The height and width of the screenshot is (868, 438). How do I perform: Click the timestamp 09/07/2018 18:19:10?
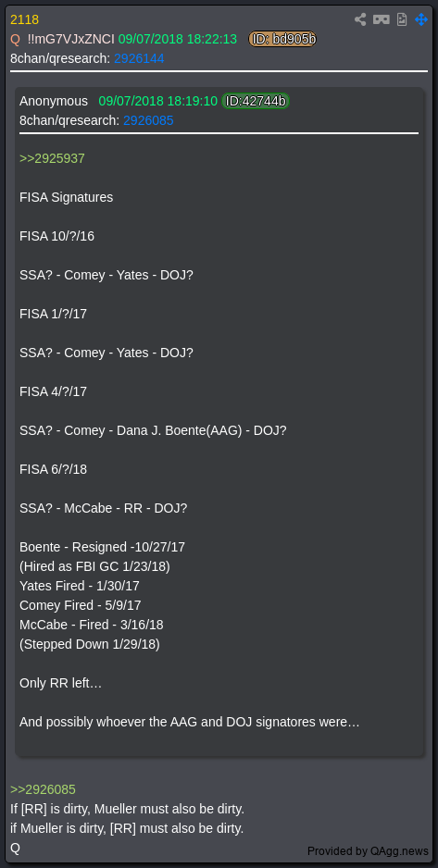pyautogui.click(x=157, y=101)
